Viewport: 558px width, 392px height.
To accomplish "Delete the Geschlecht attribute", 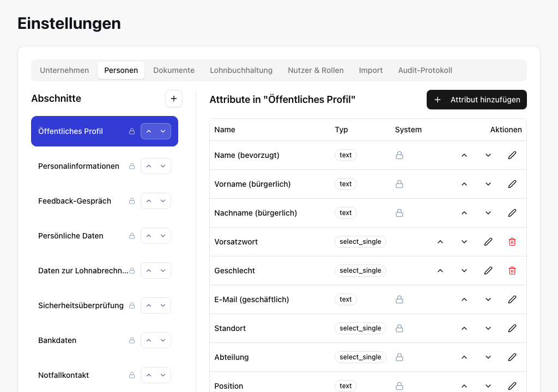I will (512, 271).
